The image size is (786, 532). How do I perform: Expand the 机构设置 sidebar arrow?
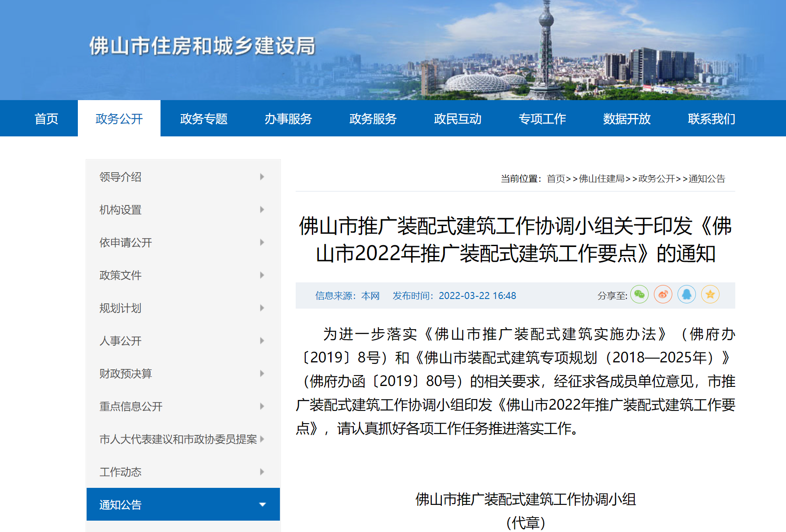point(262,209)
